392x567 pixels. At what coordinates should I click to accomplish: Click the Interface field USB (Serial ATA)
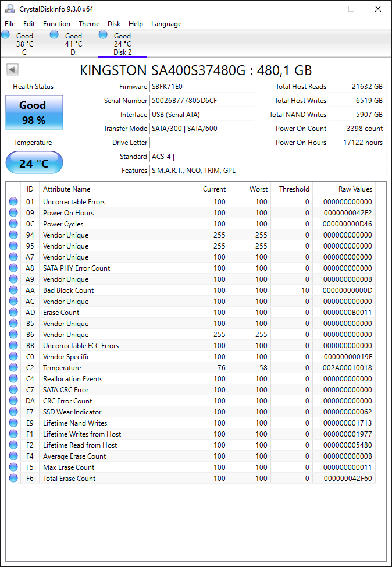pyautogui.click(x=202, y=115)
